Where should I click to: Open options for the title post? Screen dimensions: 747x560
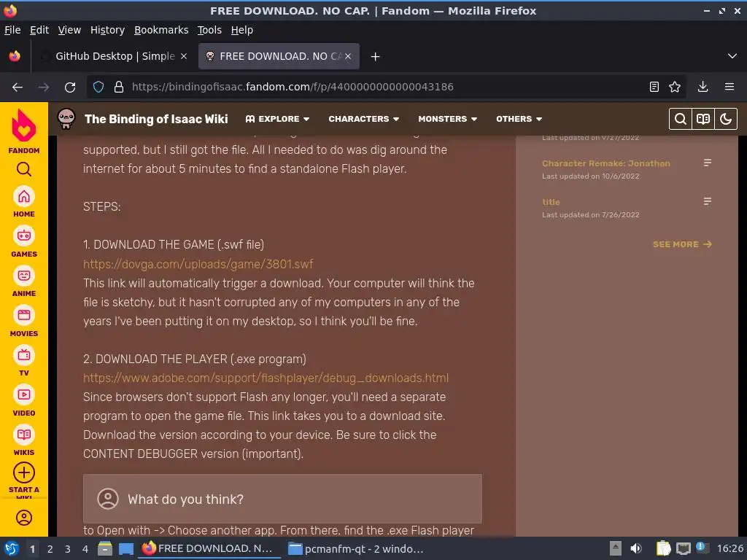tap(708, 201)
